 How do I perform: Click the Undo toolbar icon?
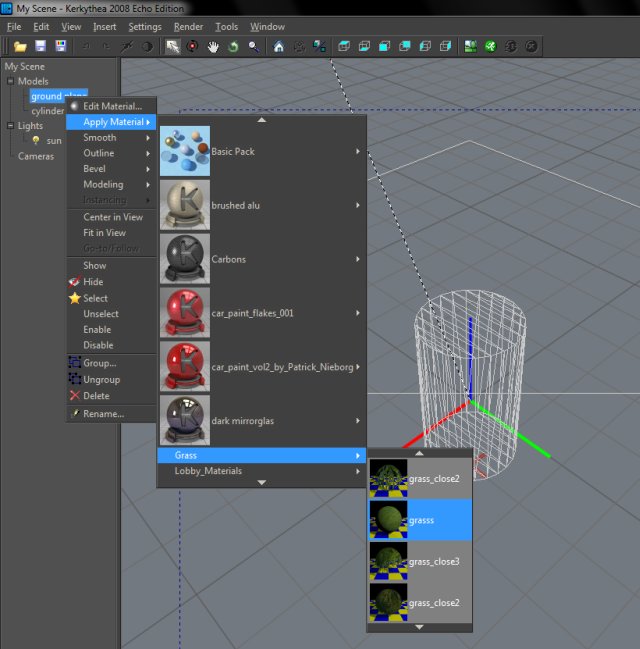tap(86, 46)
